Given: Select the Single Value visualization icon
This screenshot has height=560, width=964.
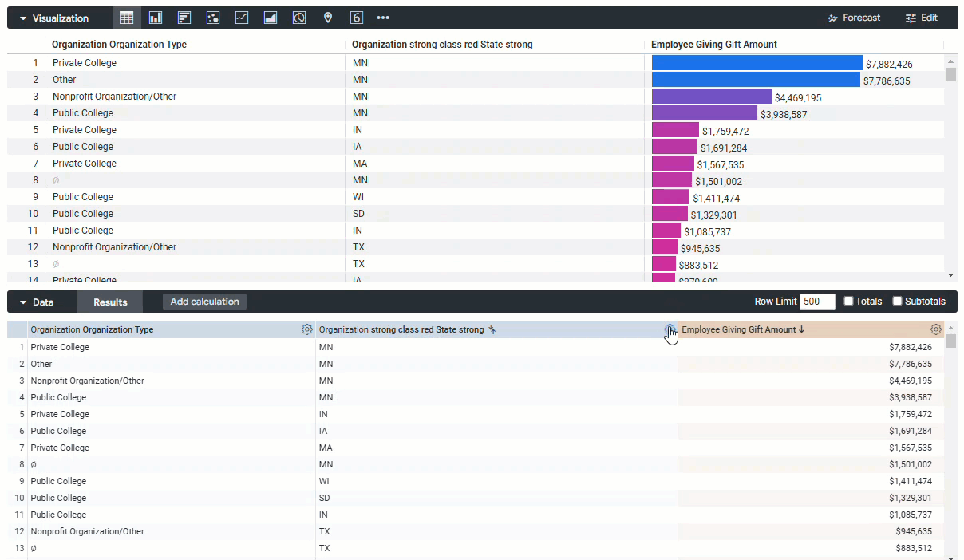Looking at the screenshot, I should 357,18.
